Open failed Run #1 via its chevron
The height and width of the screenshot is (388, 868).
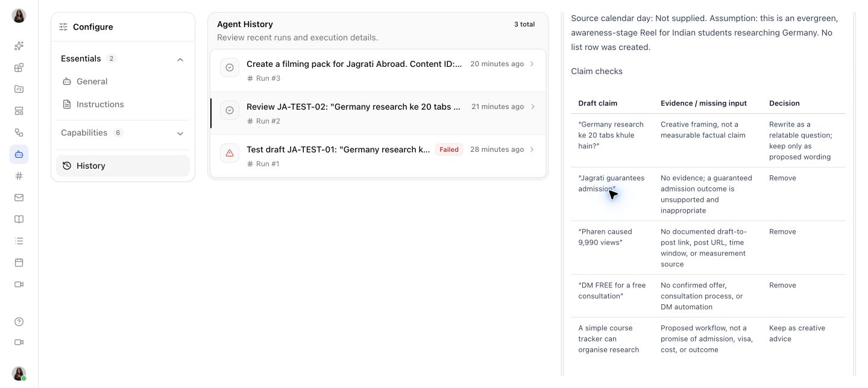tap(532, 149)
